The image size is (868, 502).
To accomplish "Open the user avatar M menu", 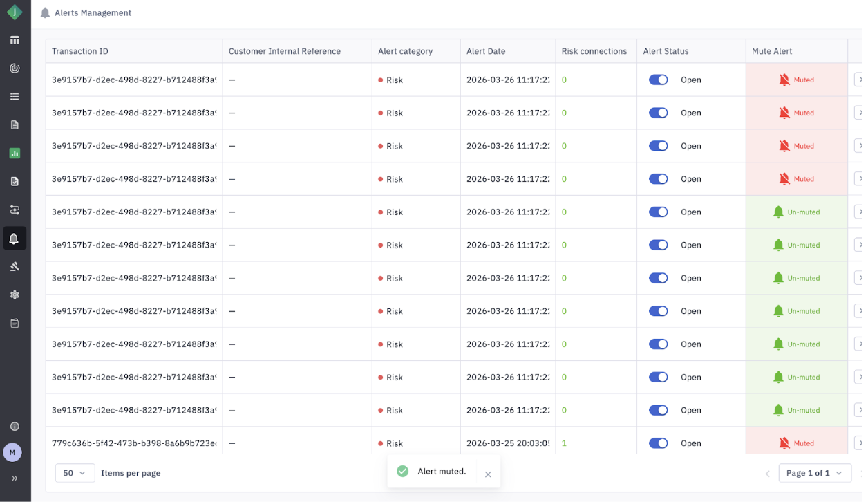I will (12, 452).
